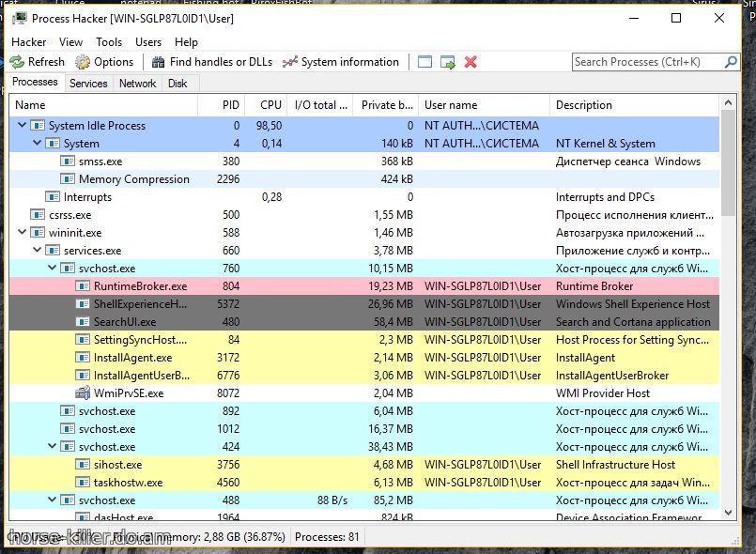The width and height of the screenshot is (756, 554).
Task: Collapse svchost.exe PID 424 node
Action: (x=52, y=446)
